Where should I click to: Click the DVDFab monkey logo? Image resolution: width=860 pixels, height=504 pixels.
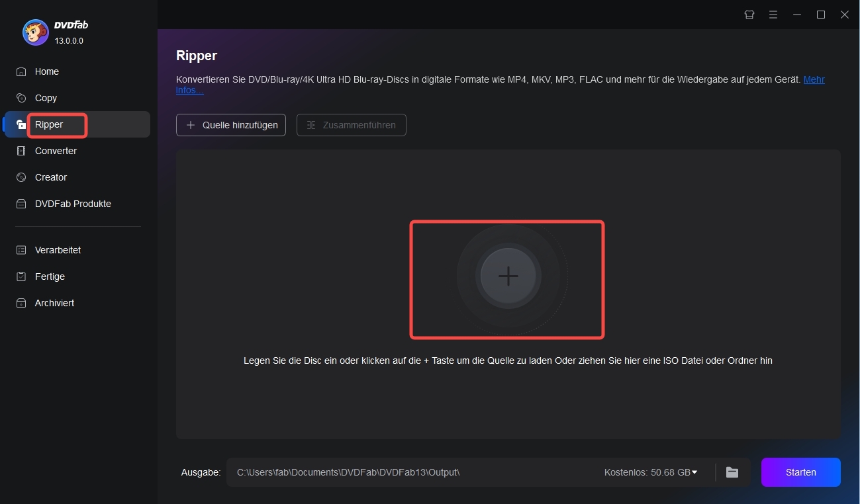click(x=35, y=32)
